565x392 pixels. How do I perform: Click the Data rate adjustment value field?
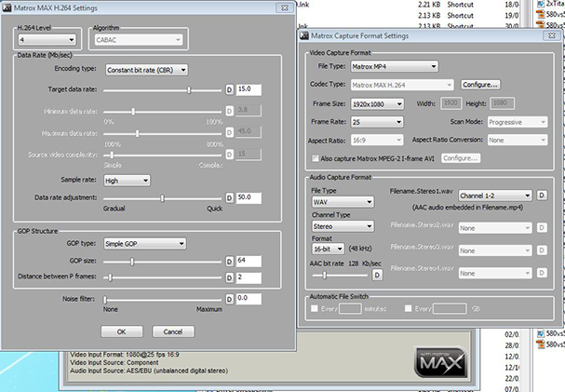click(249, 197)
